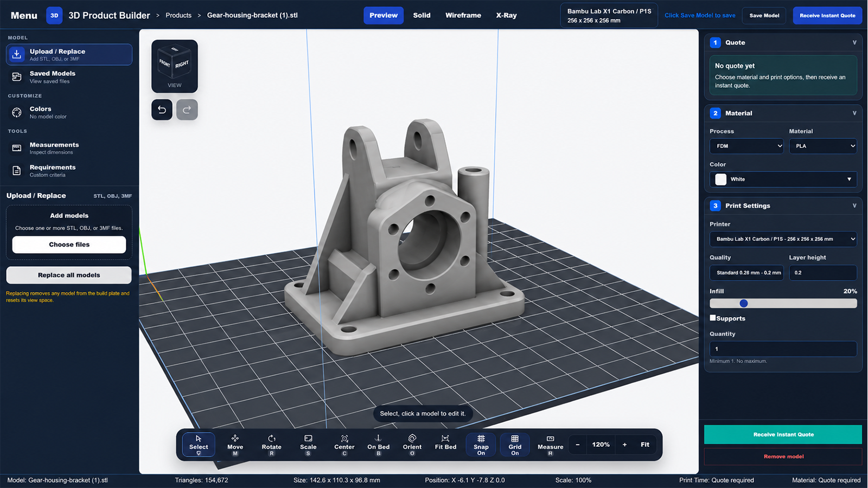Click the 'Position: X -6.1 Y -7.8 Z 0.0' status
The width and height of the screenshot is (868, 488).
pos(465,480)
